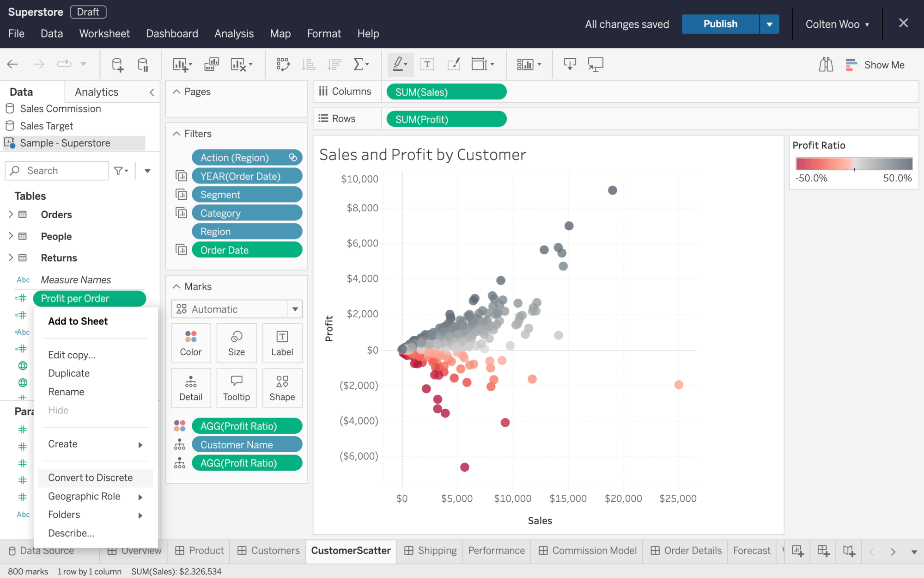The width and height of the screenshot is (924, 578).
Task: Toggle visibility of Segment filter
Action: (181, 195)
